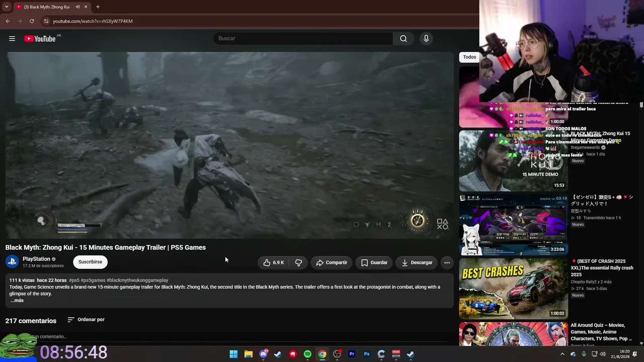Reload the current page
Screen dimensions: 644x362
(x=32, y=21)
